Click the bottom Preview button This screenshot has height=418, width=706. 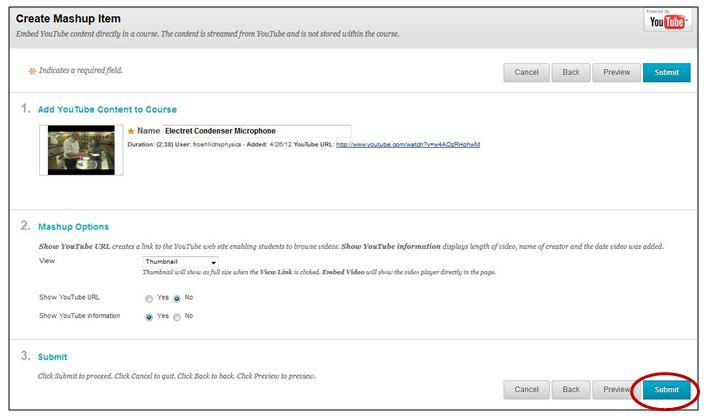[x=616, y=390]
